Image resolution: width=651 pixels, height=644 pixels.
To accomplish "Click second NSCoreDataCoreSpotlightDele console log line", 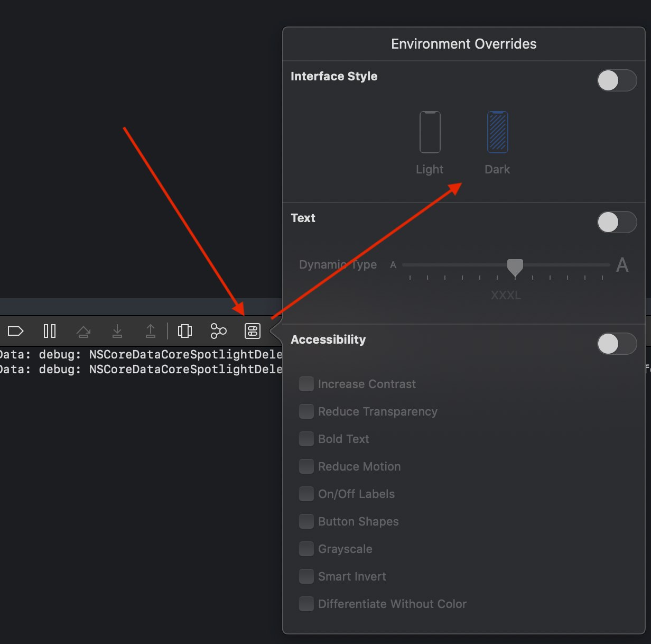I will pos(141,369).
